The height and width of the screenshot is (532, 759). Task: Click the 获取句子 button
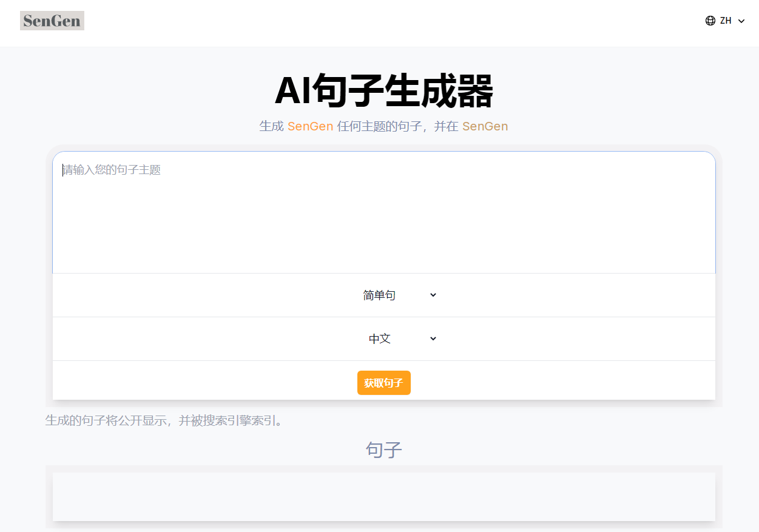tap(384, 383)
